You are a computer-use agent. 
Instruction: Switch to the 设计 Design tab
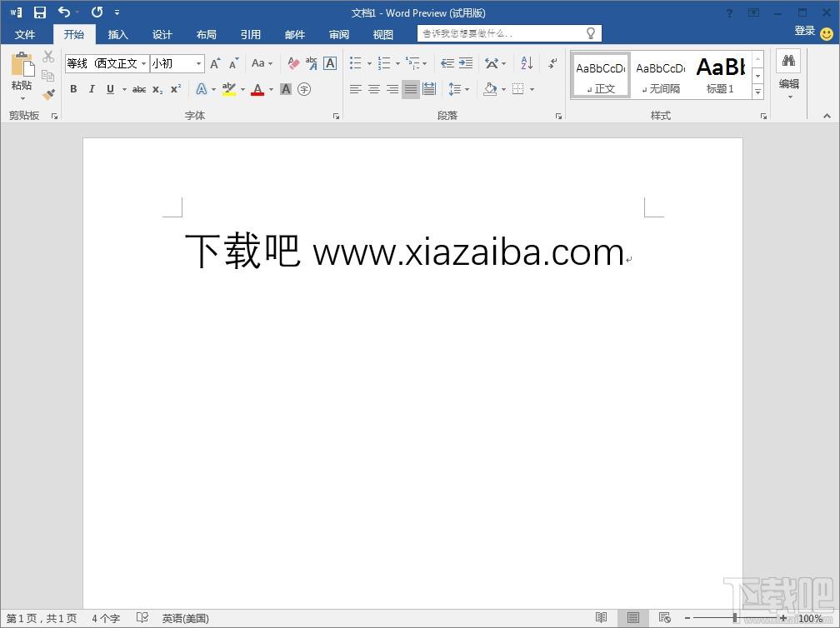pyautogui.click(x=162, y=35)
